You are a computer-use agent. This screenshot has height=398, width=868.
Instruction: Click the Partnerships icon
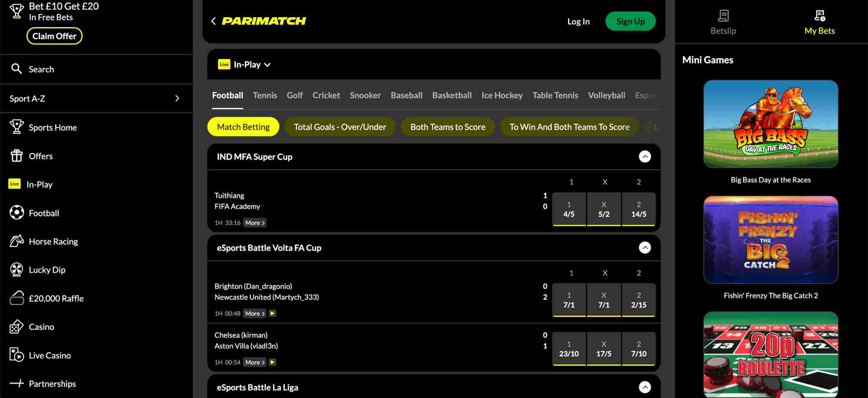click(x=16, y=383)
